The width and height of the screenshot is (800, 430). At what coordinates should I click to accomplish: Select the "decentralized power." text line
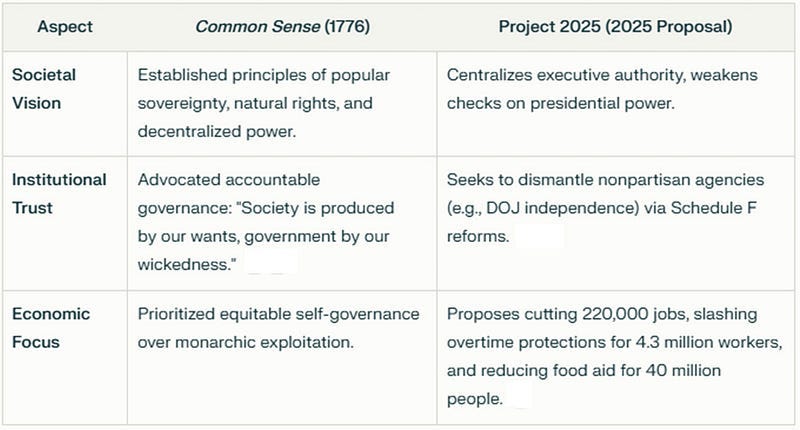(x=217, y=132)
